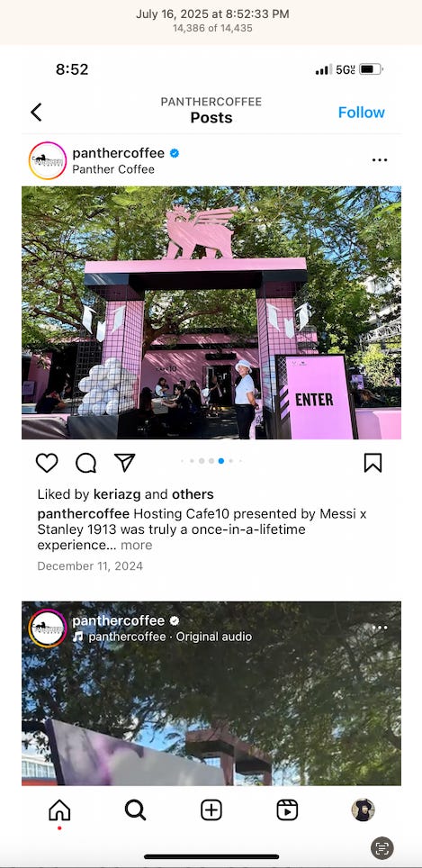Like the Cafe10 post with heart icon
The width and height of the screenshot is (422, 868).
(47, 462)
